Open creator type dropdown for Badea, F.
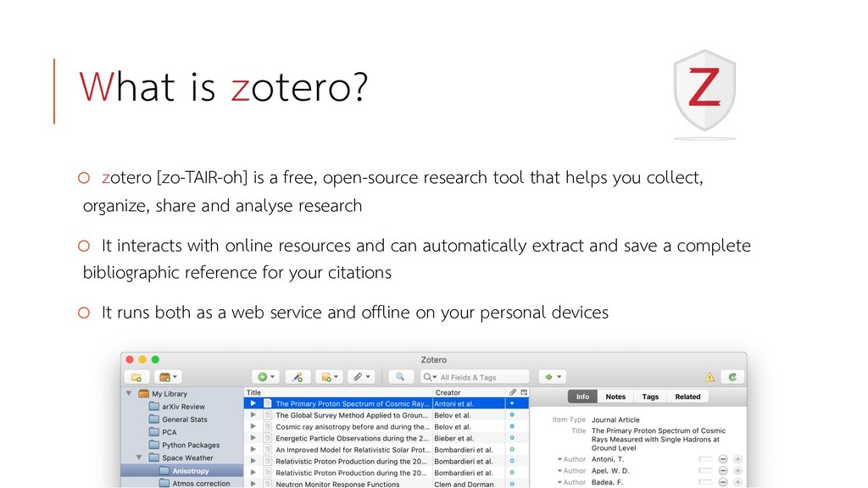This screenshot has height=488, width=868. pyautogui.click(x=571, y=482)
